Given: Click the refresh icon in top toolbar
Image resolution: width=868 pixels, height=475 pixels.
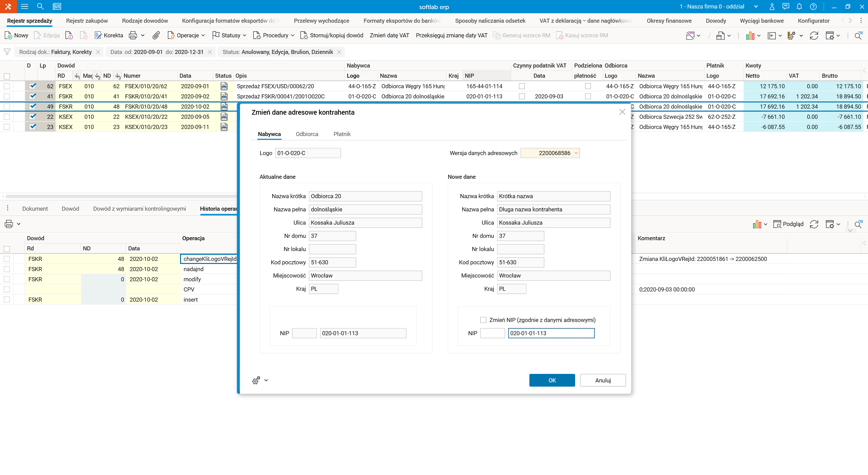Looking at the screenshot, I should tap(814, 35).
